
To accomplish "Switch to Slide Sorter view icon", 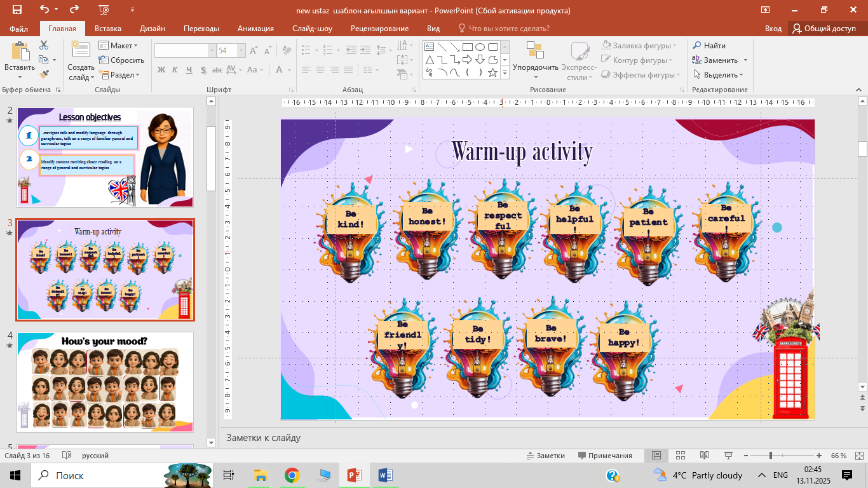I will tap(681, 456).
